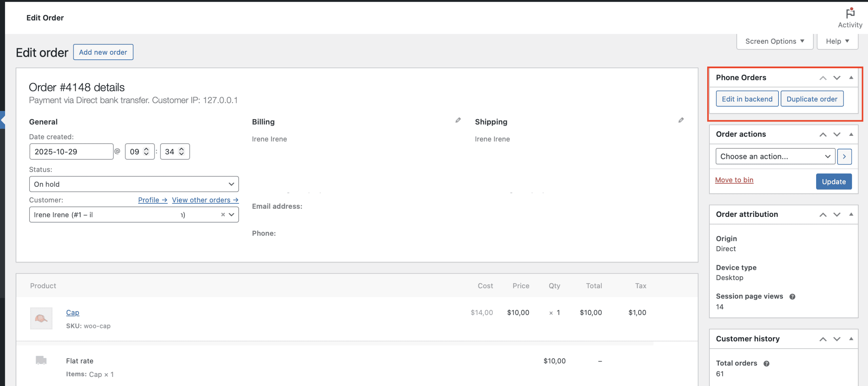This screenshot has height=386, width=868.
Task: Click the hour stepper on date created
Action: click(146, 151)
